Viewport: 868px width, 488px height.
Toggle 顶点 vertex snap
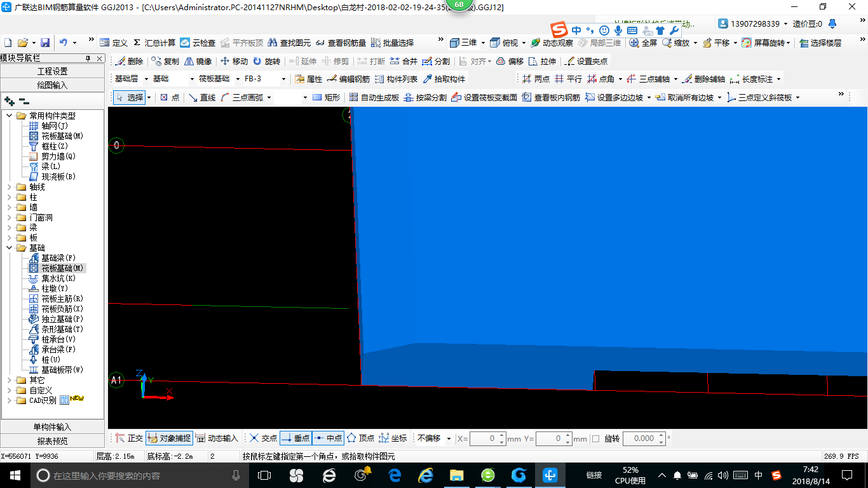point(360,438)
